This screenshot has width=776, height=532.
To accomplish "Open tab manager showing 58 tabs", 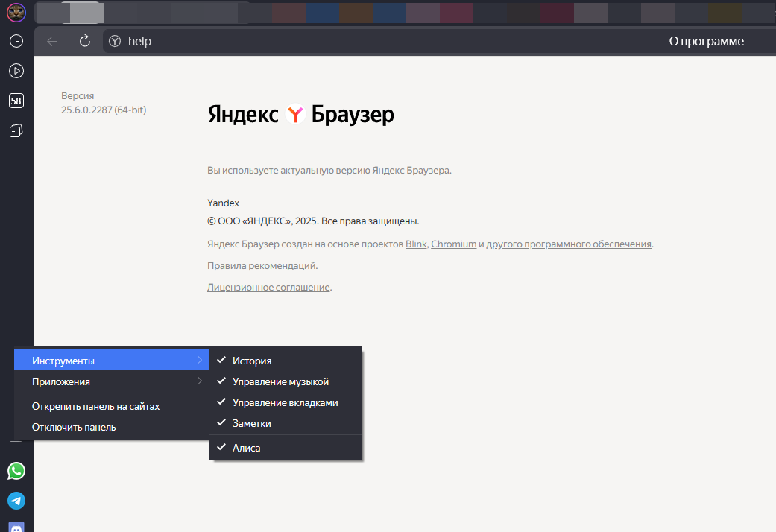I will [x=16, y=101].
